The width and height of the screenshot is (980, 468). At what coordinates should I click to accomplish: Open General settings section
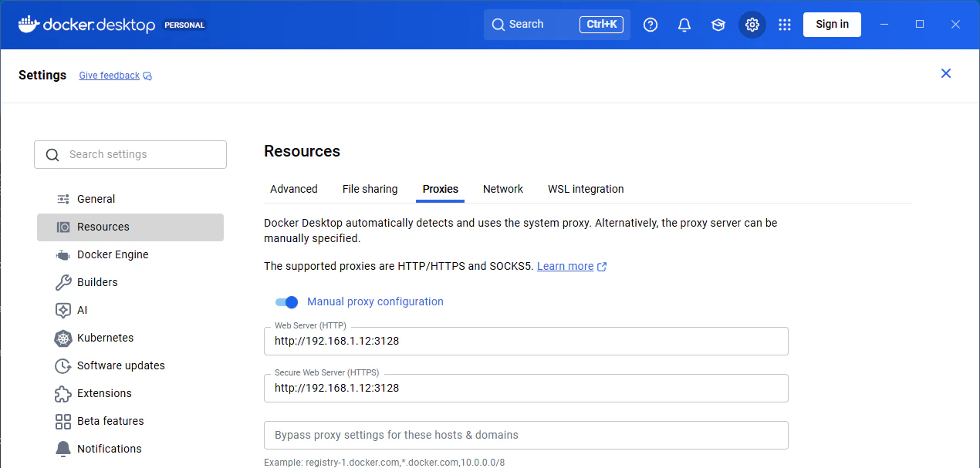(130, 199)
